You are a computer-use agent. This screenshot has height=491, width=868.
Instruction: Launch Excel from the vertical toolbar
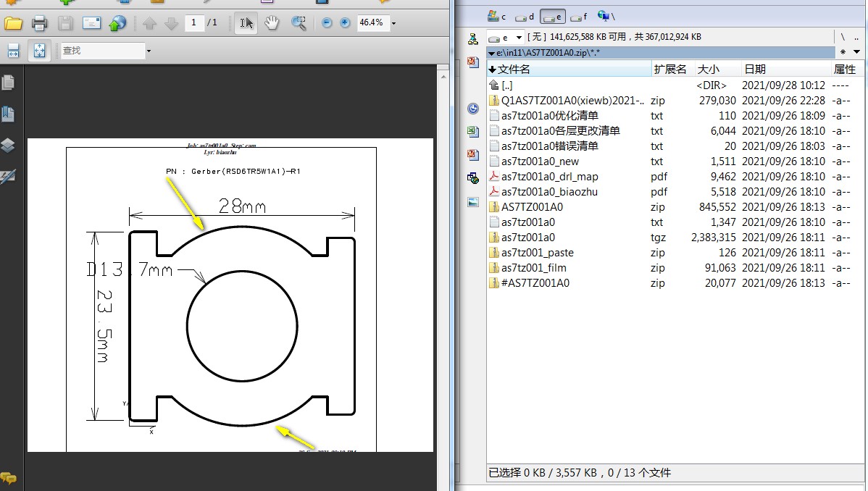coord(473,132)
